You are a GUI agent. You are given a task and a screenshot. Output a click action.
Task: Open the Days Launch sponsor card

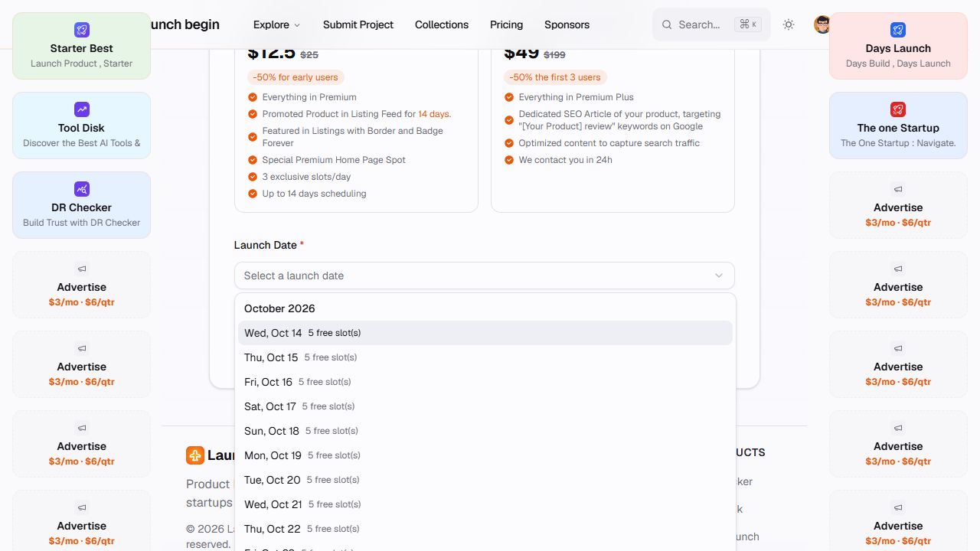(x=898, y=46)
